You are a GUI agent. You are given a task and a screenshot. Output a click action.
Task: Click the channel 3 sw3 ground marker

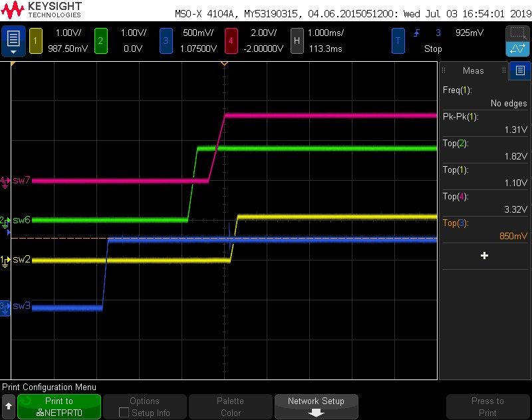coord(5,308)
